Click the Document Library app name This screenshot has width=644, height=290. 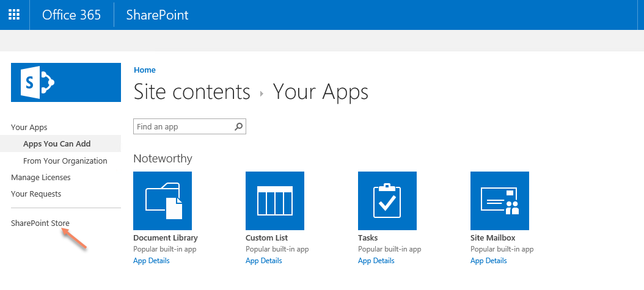166,238
